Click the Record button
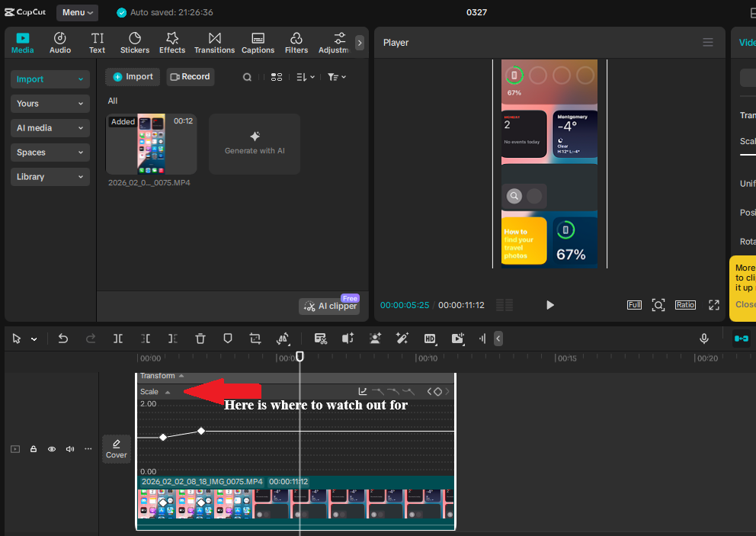Viewport: 756px width, 536px height. pos(191,77)
